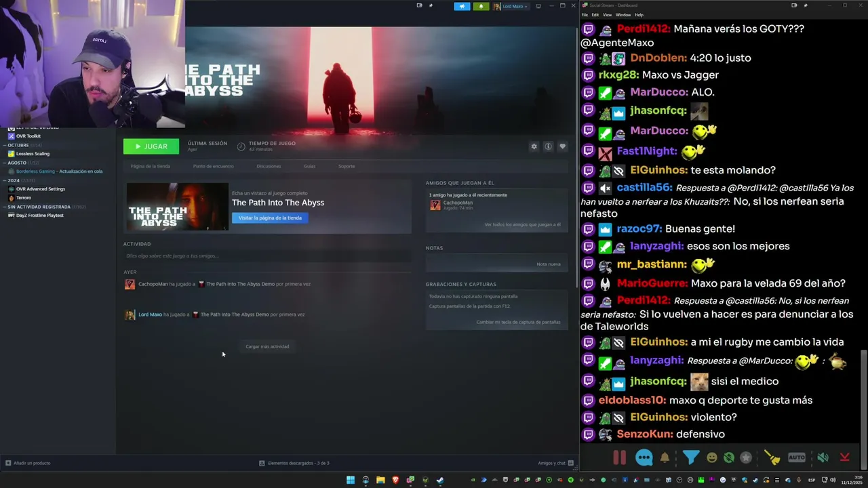The image size is (868, 488).
Task: Click the game info icon
Action: 548,146
